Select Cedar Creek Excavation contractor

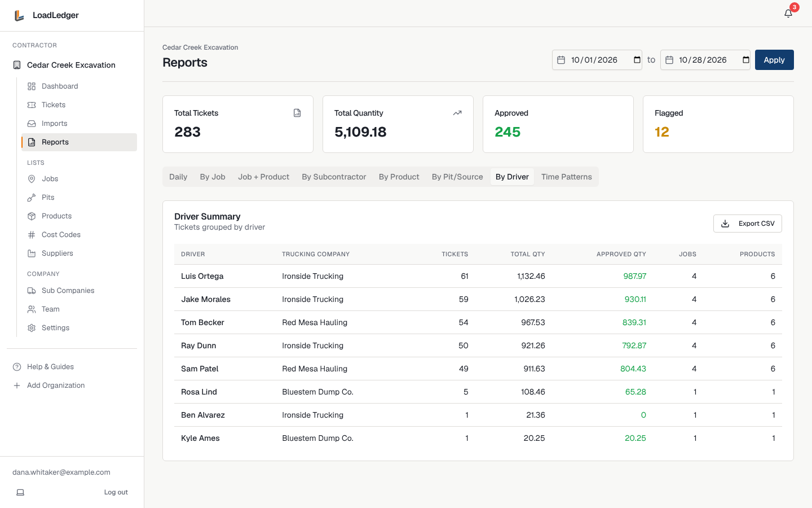[72, 65]
